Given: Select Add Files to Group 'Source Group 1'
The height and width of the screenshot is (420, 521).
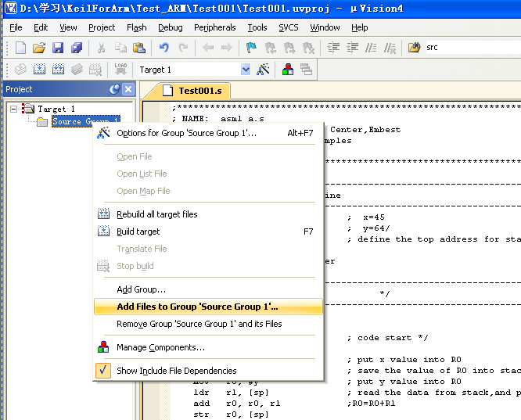Looking at the screenshot, I should (197, 307).
